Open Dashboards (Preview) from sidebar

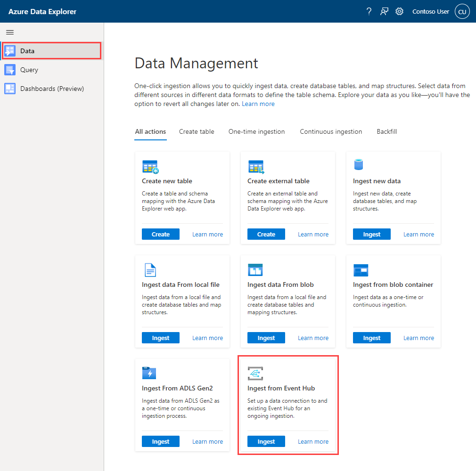click(x=51, y=89)
